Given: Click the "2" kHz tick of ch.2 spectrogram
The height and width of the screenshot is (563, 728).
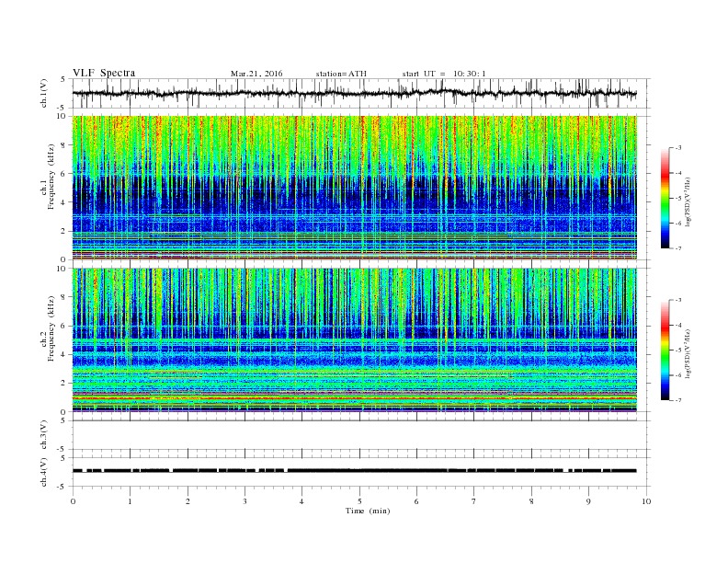Looking at the screenshot, I should coord(63,384).
